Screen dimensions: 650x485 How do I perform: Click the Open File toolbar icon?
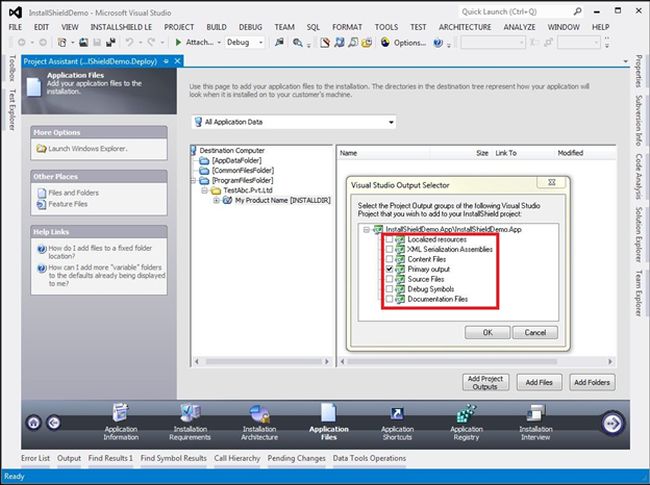point(83,42)
